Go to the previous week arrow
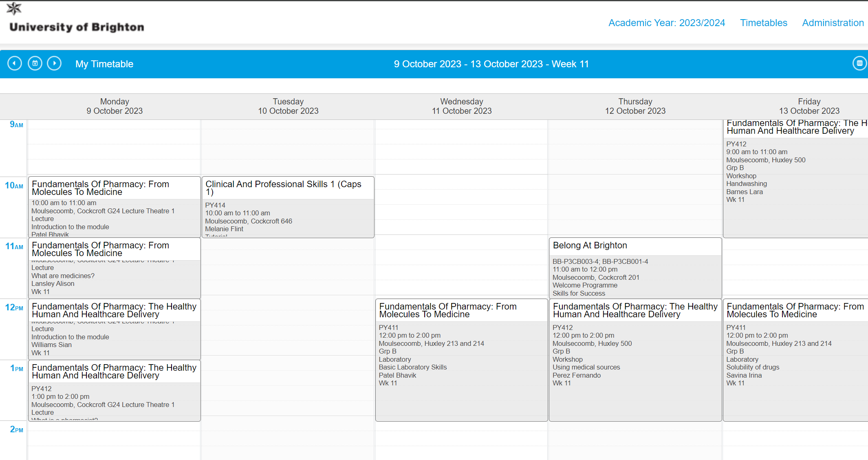Screen dimensions: 868x460 click(15, 64)
